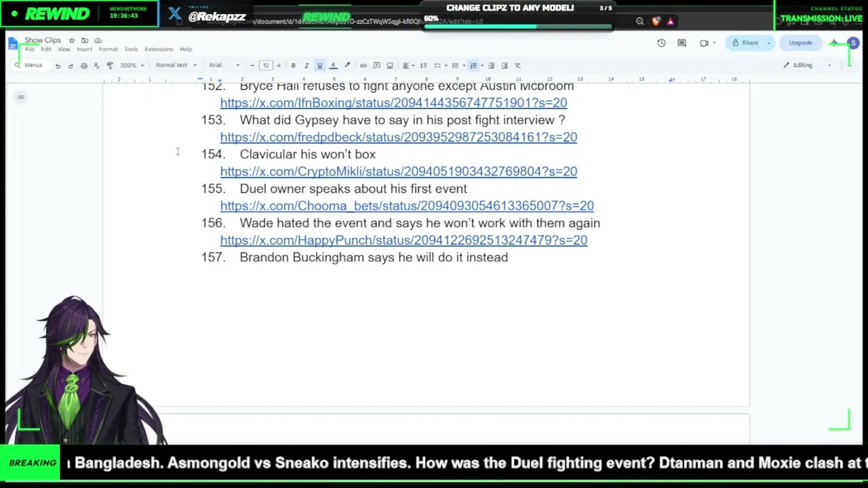Toggle underline formatting
Viewport: 868px width, 488px height.
(x=319, y=66)
